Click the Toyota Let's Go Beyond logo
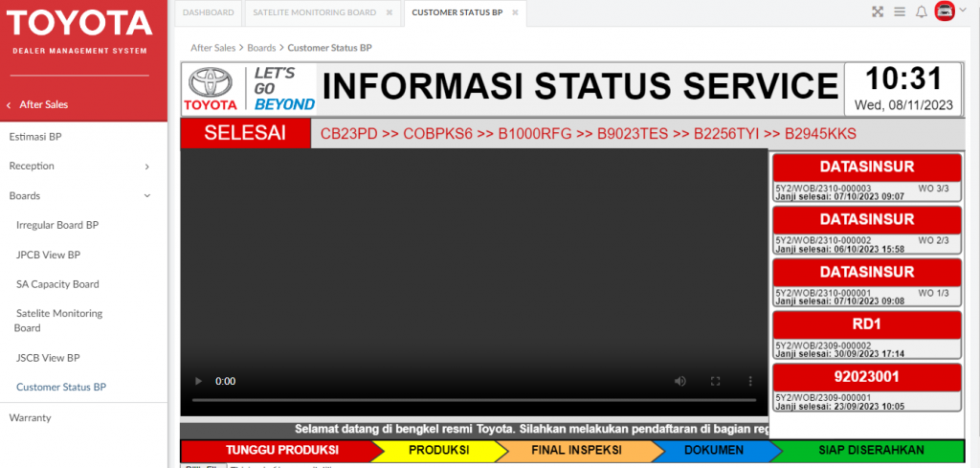This screenshot has width=980, height=468. click(249, 89)
